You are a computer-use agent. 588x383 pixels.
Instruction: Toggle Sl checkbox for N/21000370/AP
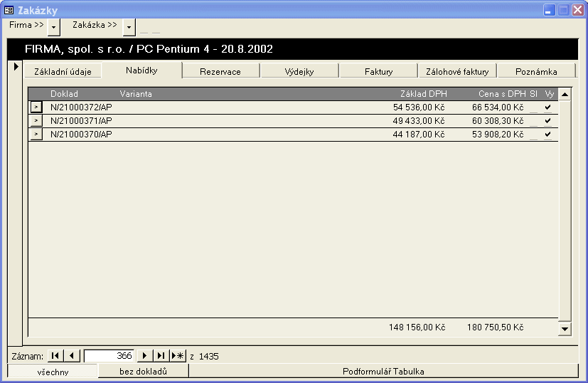[x=533, y=135]
